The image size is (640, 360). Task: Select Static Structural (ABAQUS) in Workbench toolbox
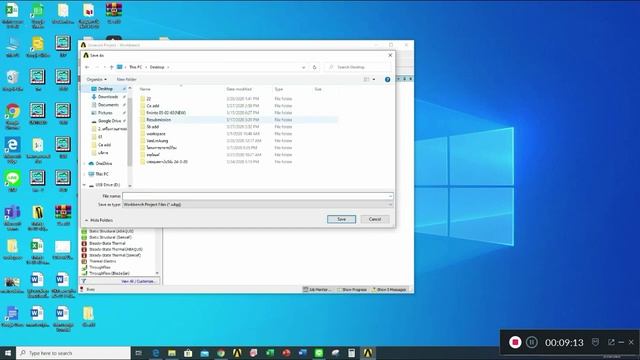click(111, 231)
